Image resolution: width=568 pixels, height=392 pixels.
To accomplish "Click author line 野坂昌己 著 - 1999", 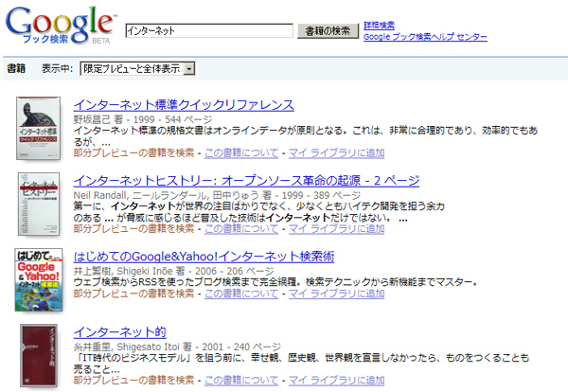I will coord(143,119).
